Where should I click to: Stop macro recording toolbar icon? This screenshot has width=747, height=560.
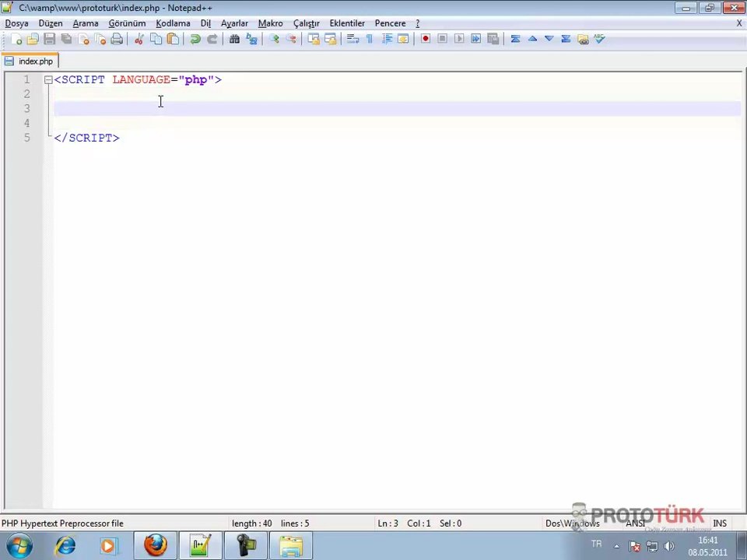pos(442,39)
